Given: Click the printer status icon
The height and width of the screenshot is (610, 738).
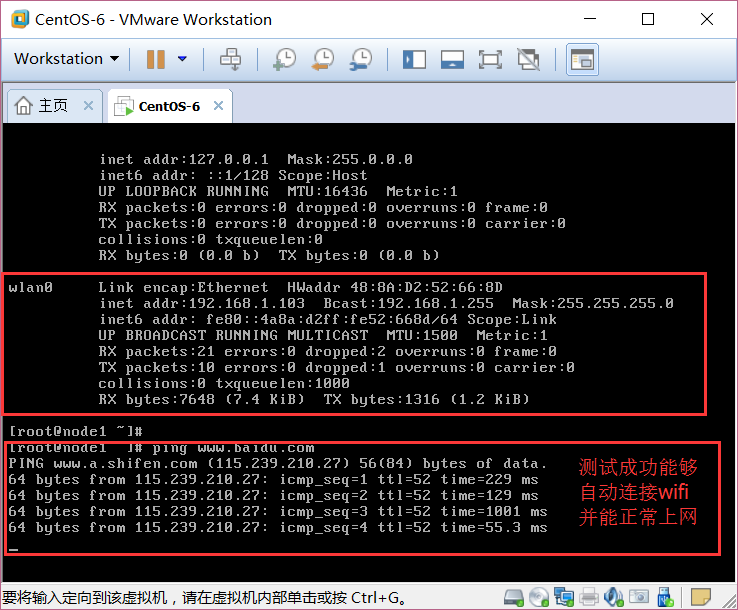Looking at the screenshot, I should pos(589,597).
